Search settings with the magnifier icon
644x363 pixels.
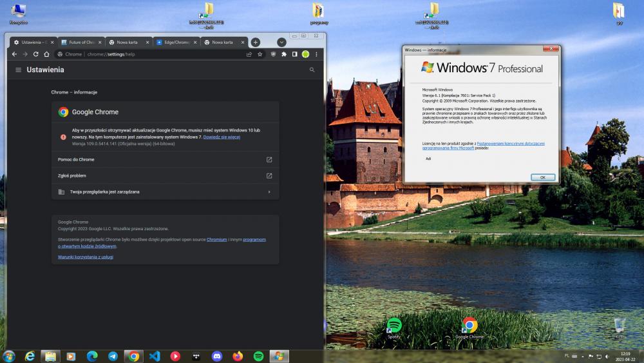(312, 70)
